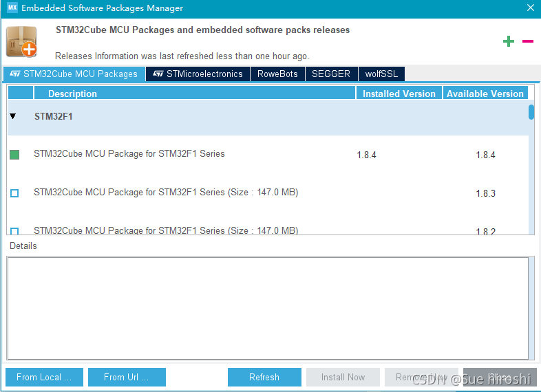The width and height of the screenshot is (541, 392).
Task: Click the Installed Version column header
Action: click(x=399, y=93)
